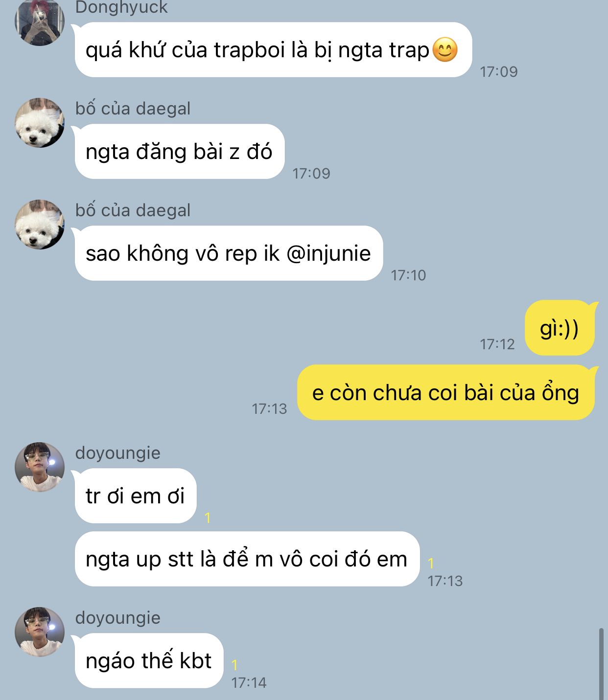The image size is (608, 700).
Task: Open first doyoungie profile avatar
Action: (x=40, y=467)
